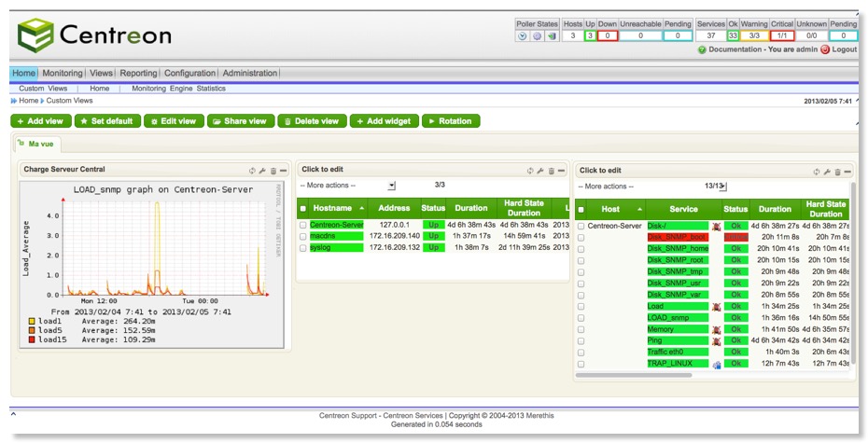
Task: Open the Monitoring main menu
Action: (x=62, y=73)
